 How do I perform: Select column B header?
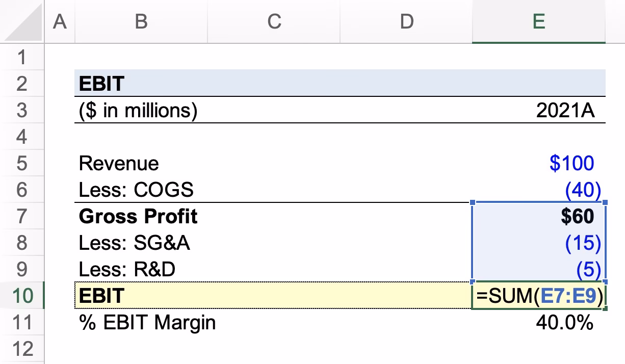tap(140, 21)
